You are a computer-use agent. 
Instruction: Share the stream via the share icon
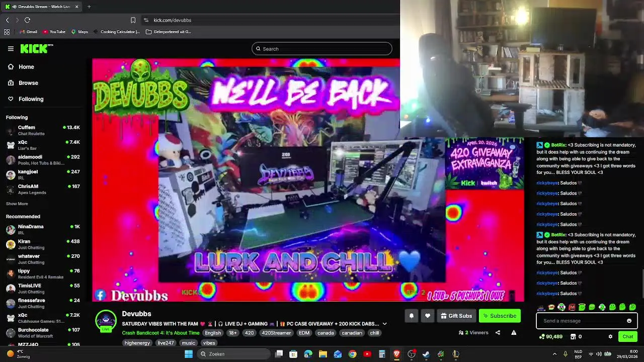(498, 332)
